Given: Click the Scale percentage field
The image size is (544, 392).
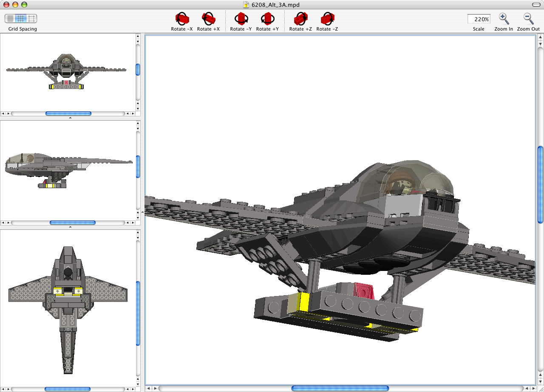Looking at the screenshot, I should point(479,19).
